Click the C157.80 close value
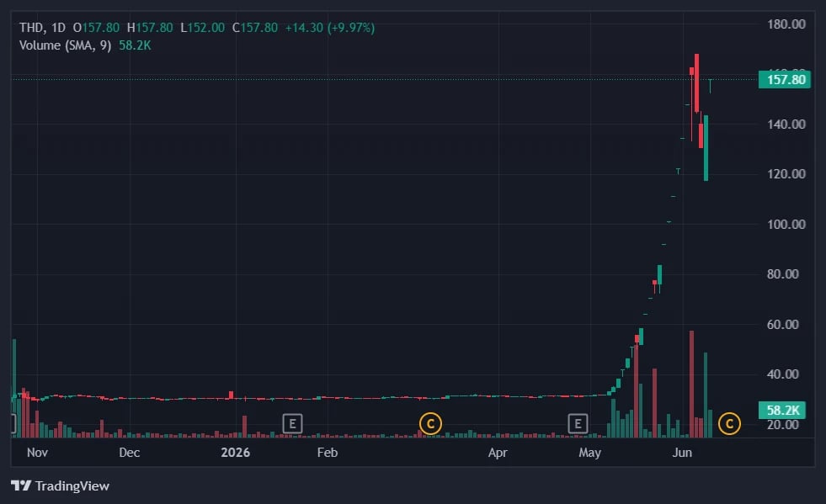This screenshot has height=504, width=826. [255, 28]
